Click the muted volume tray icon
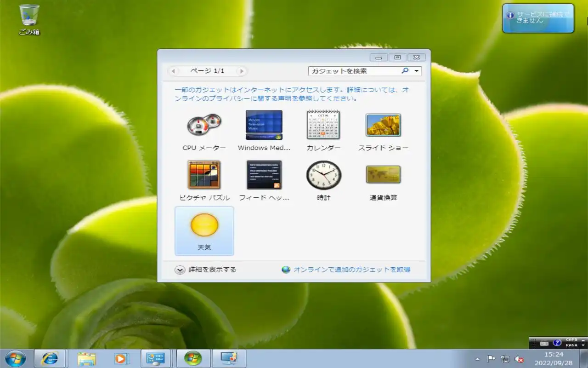The height and width of the screenshot is (368, 588). (520, 359)
